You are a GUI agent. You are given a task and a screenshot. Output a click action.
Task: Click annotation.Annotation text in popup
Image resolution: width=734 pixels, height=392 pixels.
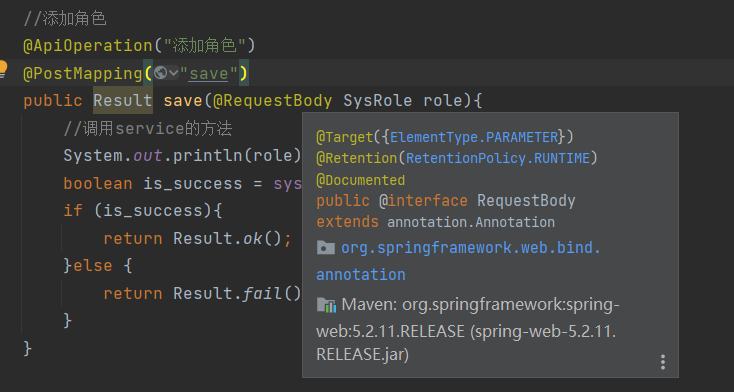point(471,222)
